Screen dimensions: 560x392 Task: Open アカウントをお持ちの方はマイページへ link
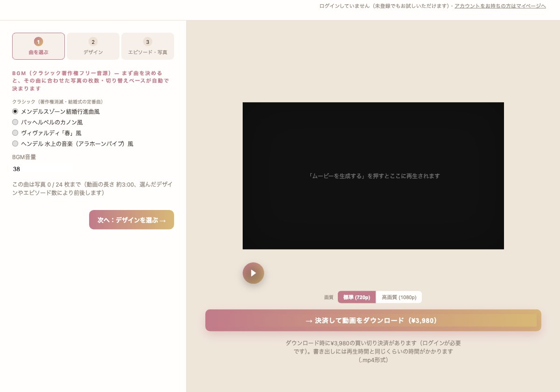(500, 6)
